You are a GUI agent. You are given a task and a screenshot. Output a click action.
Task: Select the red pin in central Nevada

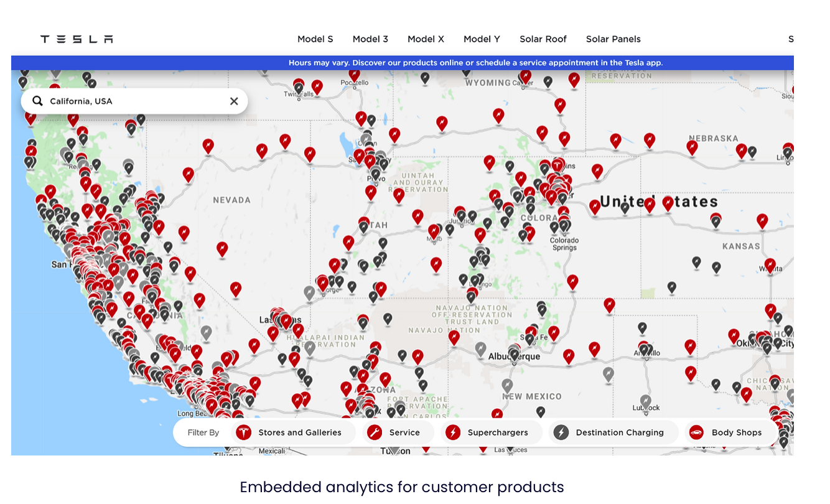(x=222, y=248)
